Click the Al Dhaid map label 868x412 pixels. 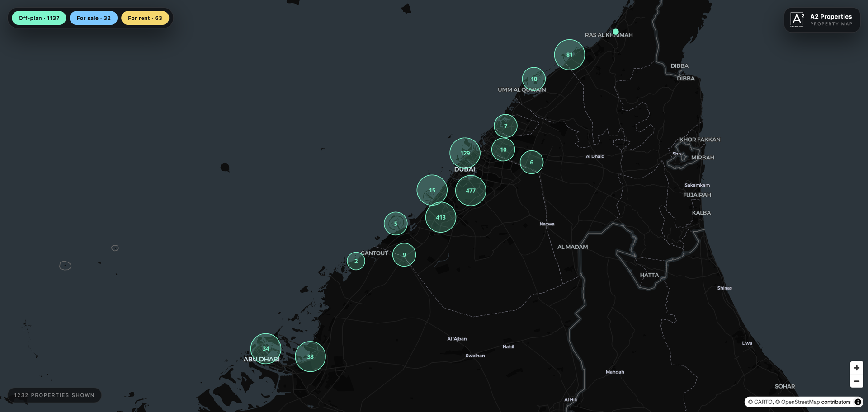595,156
